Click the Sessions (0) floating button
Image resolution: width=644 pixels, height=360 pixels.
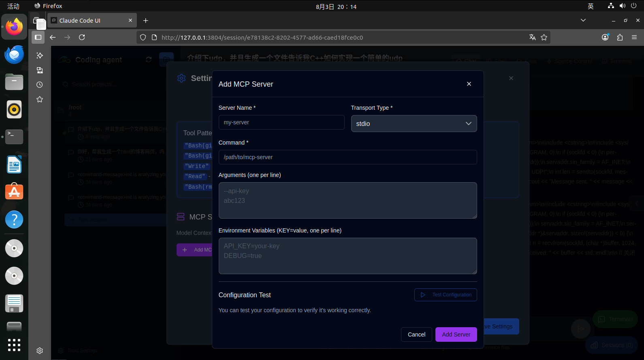(x=612, y=345)
